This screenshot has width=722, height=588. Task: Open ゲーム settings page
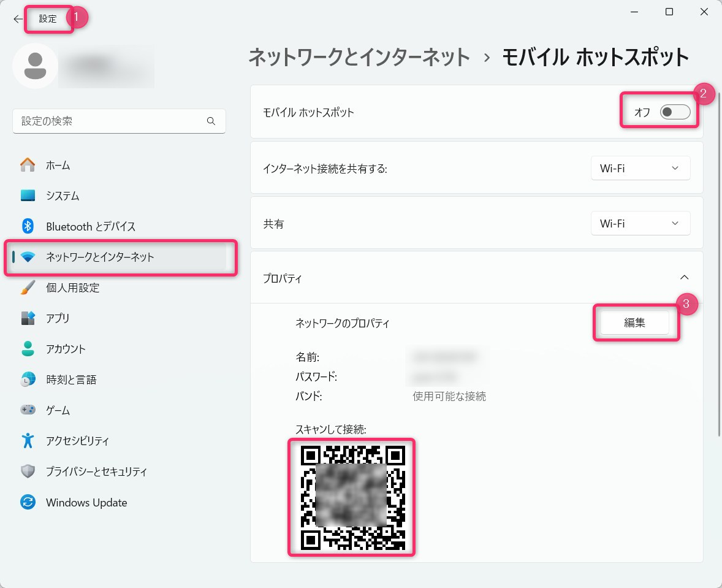(x=119, y=410)
